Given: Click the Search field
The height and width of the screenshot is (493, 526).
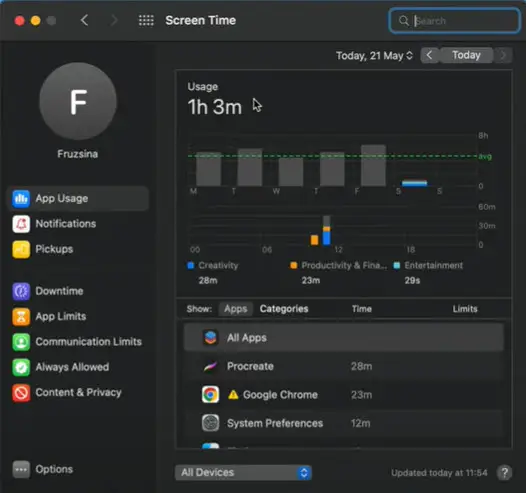Looking at the screenshot, I should 455,21.
